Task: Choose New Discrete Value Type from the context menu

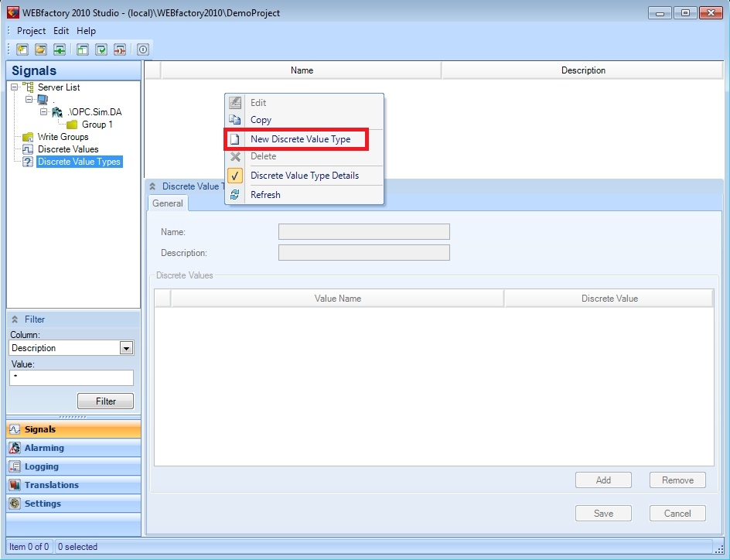Action: (x=300, y=139)
